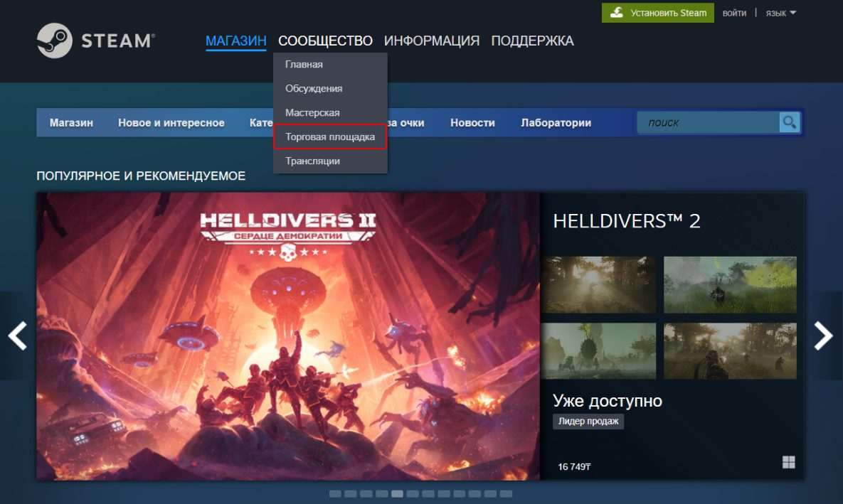
Task: Go to the previous carousel slide arrow
Action: 17,336
